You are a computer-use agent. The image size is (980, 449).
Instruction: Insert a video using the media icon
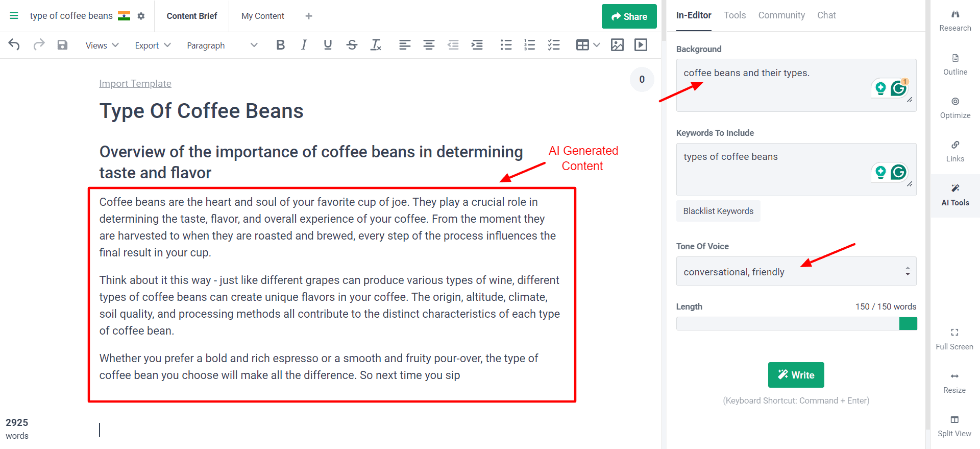pyautogui.click(x=641, y=45)
